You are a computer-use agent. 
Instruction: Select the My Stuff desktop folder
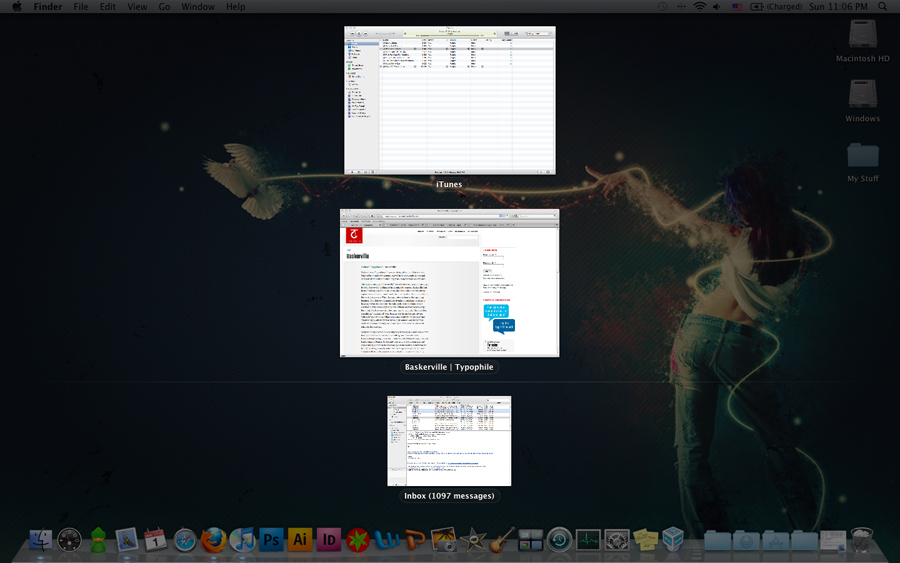click(863, 162)
